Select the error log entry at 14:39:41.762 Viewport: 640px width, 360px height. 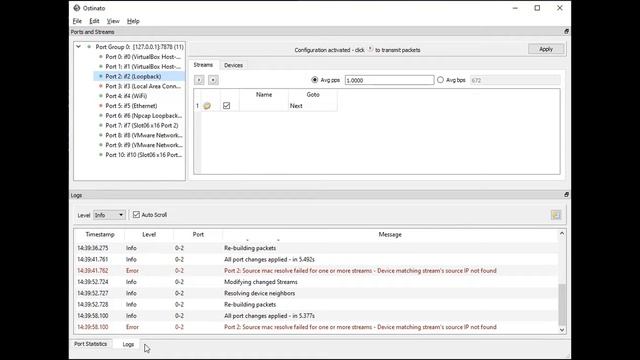click(x=316, y=271)
